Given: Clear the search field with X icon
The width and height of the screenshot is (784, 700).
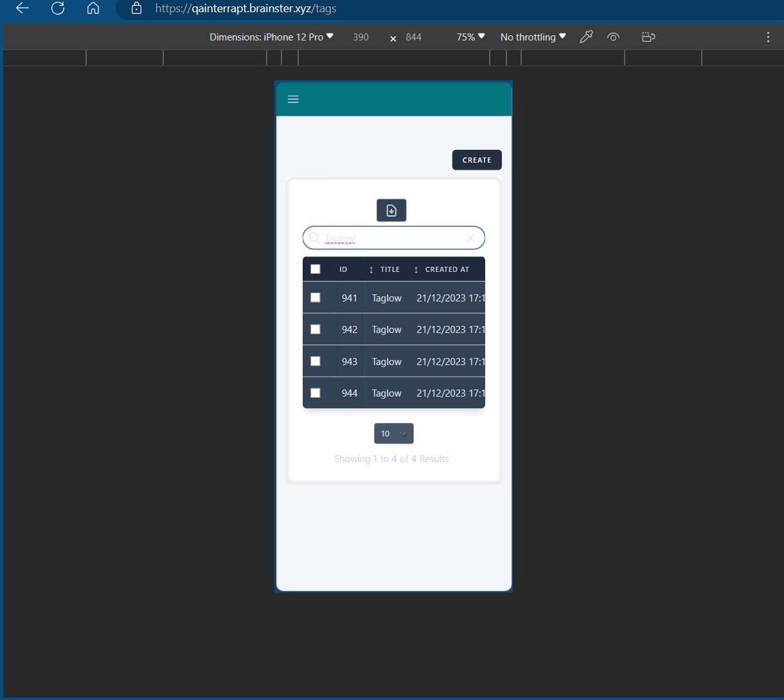Looking at the screenshot, I should tap(470, 238).
